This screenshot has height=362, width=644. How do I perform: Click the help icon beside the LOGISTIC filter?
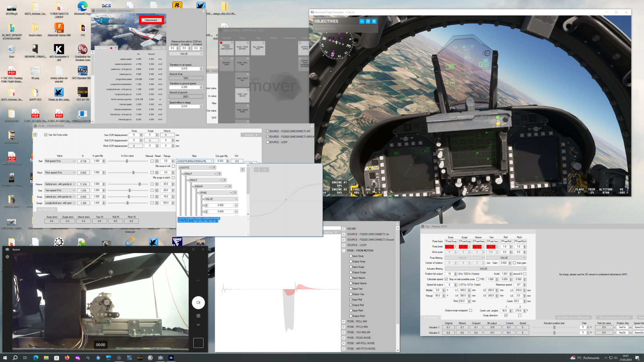click(x=214, y=167)
